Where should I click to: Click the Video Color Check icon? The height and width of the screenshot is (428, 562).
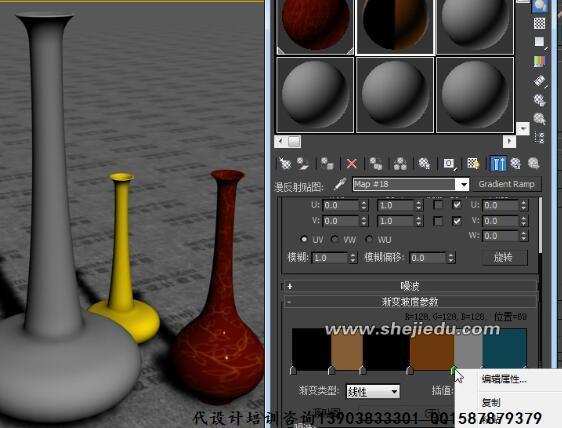539,61
